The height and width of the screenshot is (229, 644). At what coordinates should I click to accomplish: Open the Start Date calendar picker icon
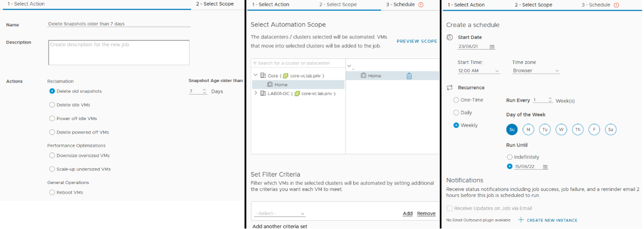tap(492, 47)
